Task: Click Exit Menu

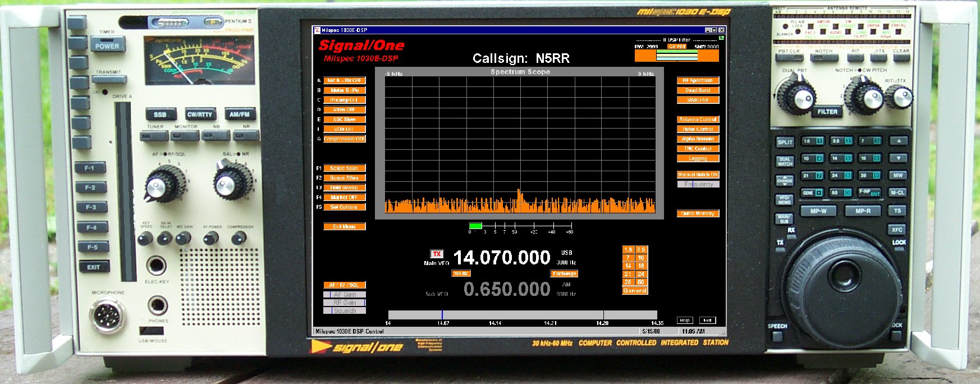Action: tap(345, 226)
